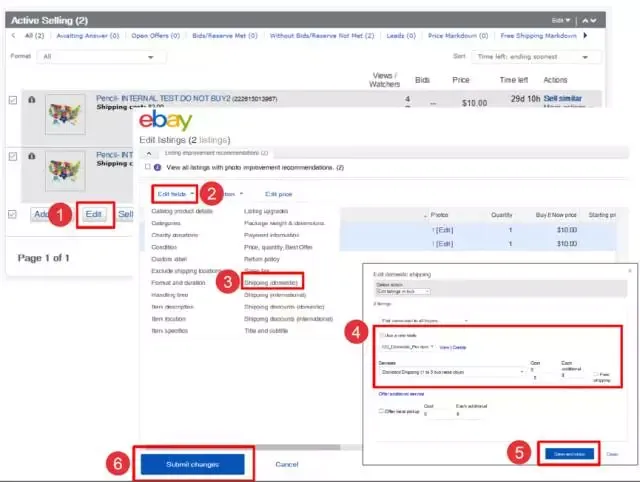
Task: Click the right arrow after Free Shipping Markdown
Action: 585,36
